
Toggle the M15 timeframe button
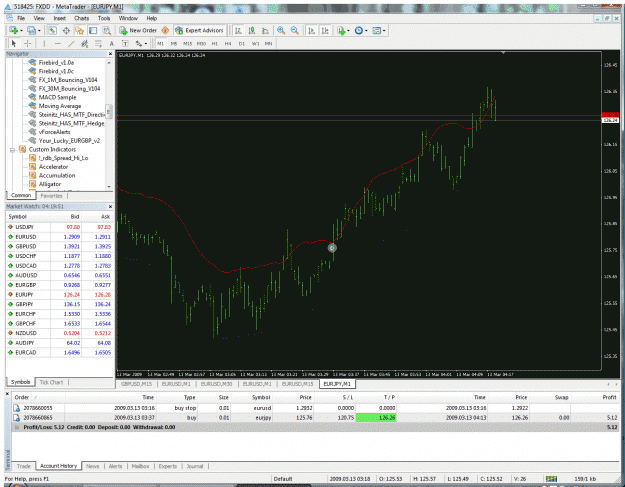(x=187, y=43)
